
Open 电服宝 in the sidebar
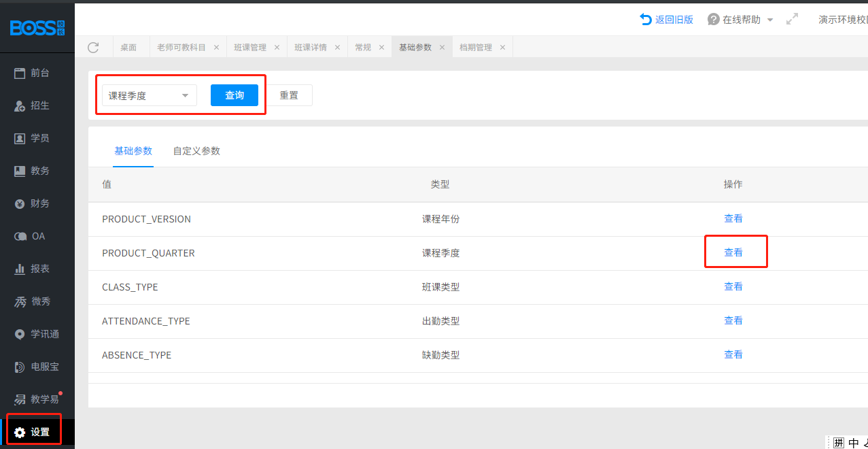click(x=37, y=367)
